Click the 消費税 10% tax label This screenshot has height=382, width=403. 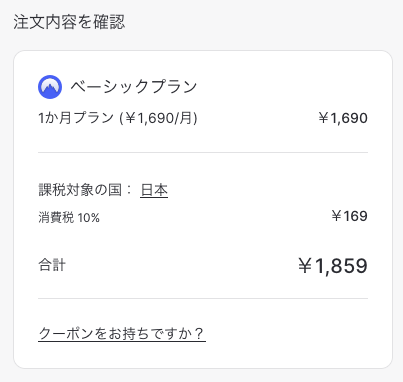pyautogui.click(x=69, y=218)
